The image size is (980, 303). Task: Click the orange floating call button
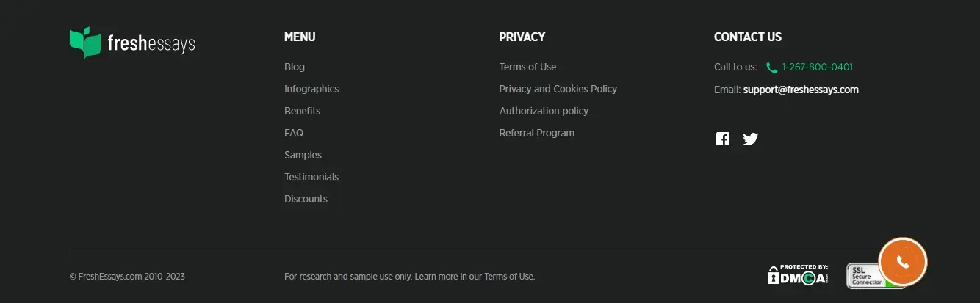click(x=903, y=262)
